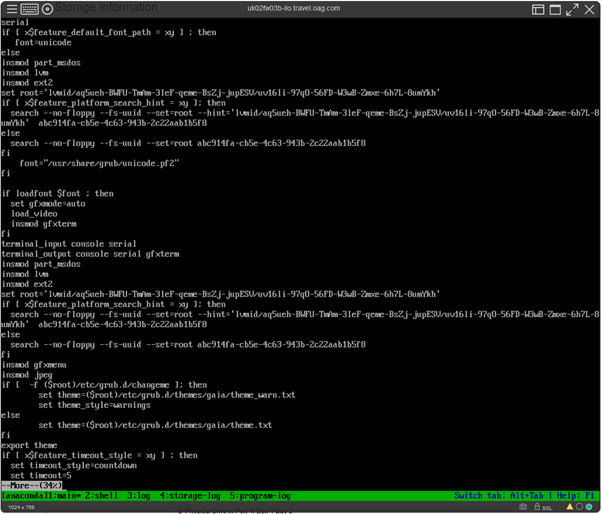The width and height of the screenshot is (602, 514).
Task: Click the first window layout icon
Action: 538,9
